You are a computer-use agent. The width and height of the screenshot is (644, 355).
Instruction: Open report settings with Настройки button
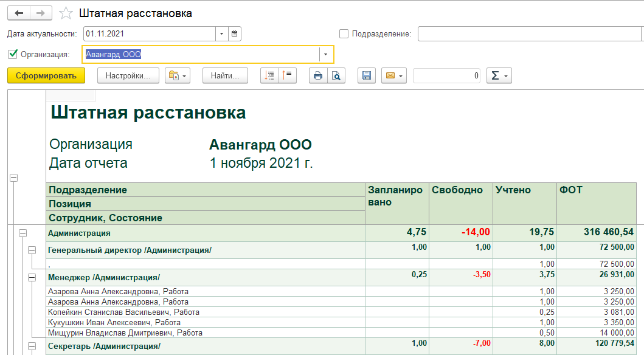point(128,76)
